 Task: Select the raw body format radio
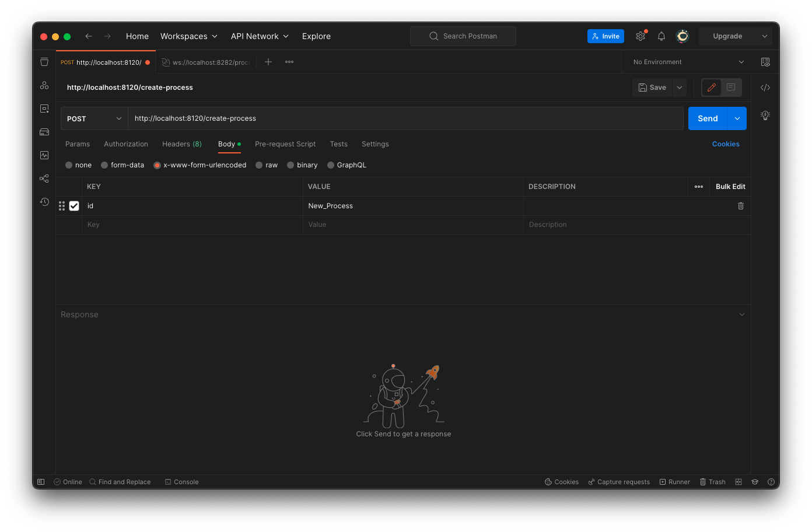click(x=258, y=165)
